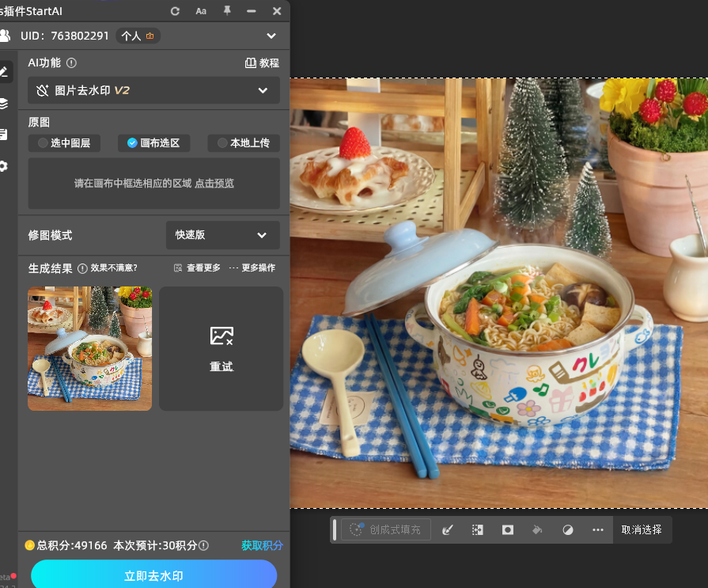Click the gold coin points icon
This screenshot has width=708, height=588.
click(30, 545)
